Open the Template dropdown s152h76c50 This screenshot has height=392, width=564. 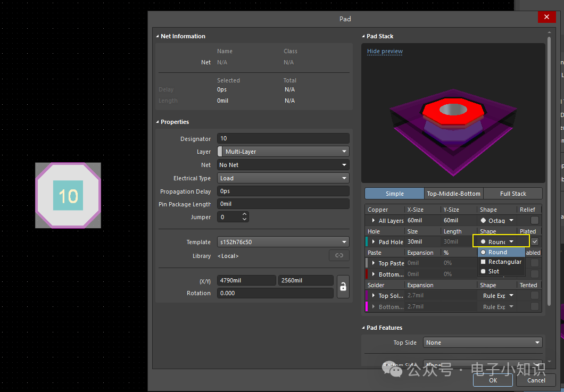pyautogui.click(x=283, y=242)
